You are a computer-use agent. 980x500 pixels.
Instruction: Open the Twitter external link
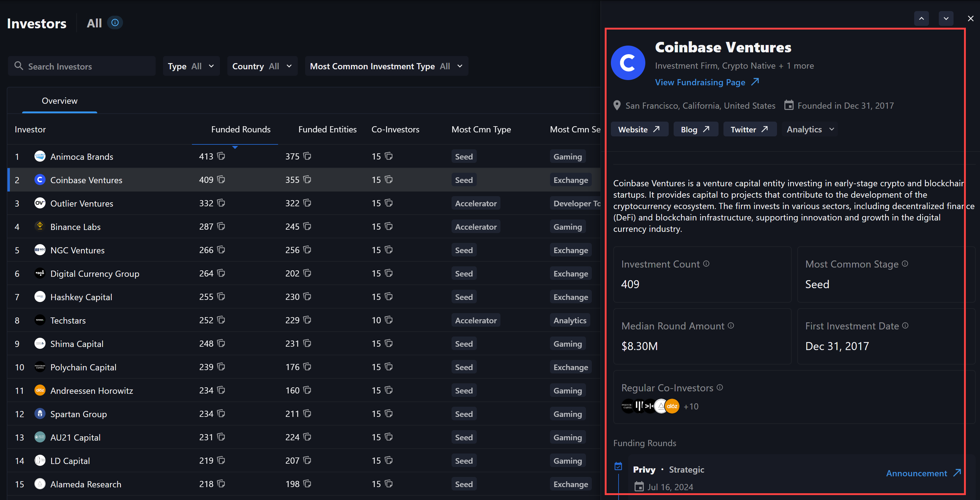click(749, 130)
